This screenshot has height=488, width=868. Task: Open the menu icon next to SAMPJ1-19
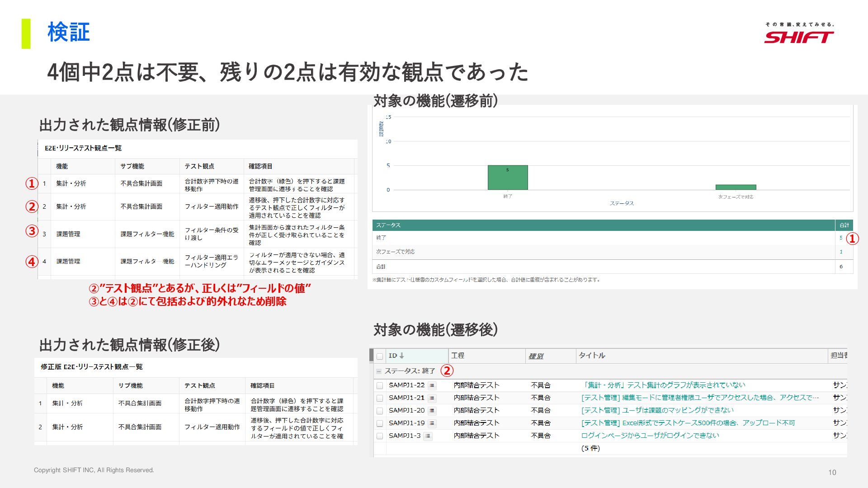click(432, 423)
